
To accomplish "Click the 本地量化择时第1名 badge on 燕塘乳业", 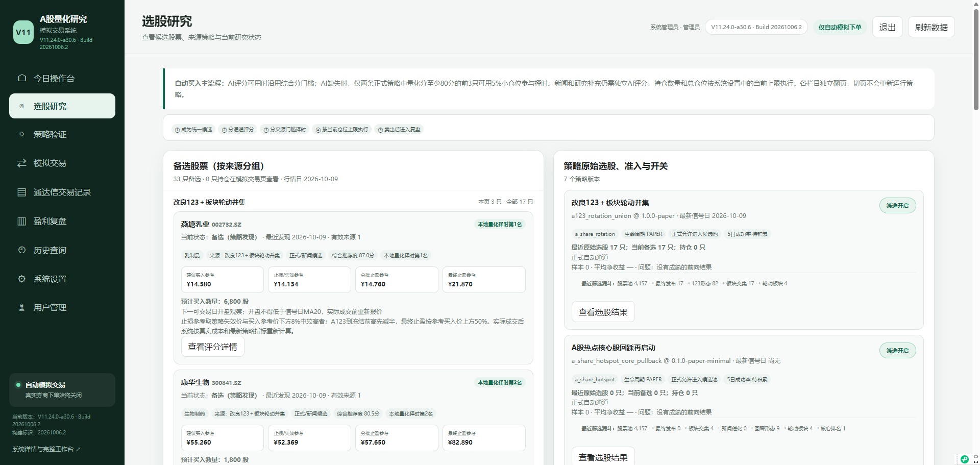I will pyautogui.click(x=500, y=225).
